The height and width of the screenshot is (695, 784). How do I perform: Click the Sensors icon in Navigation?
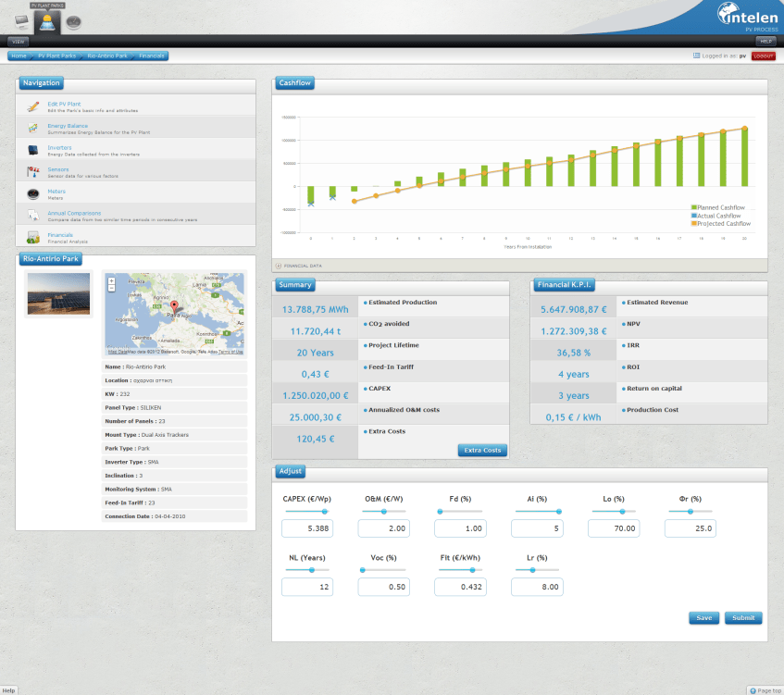[x=32, y=172]
